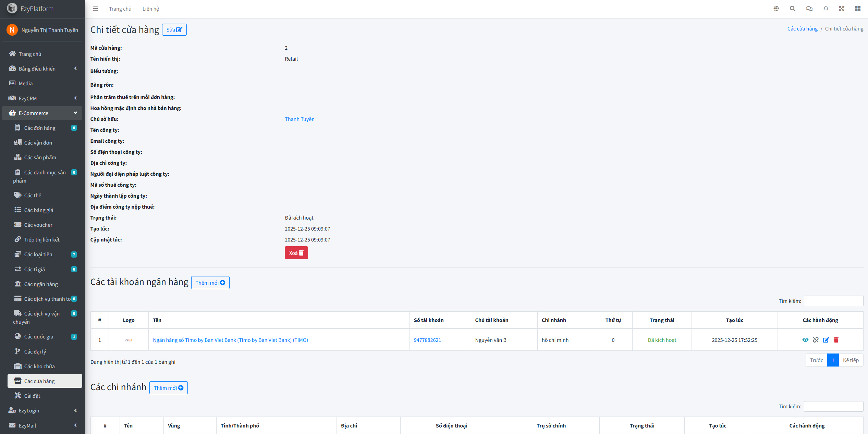
Task: Go to Liên hệ in top navigation
Action: click(151, 9)
